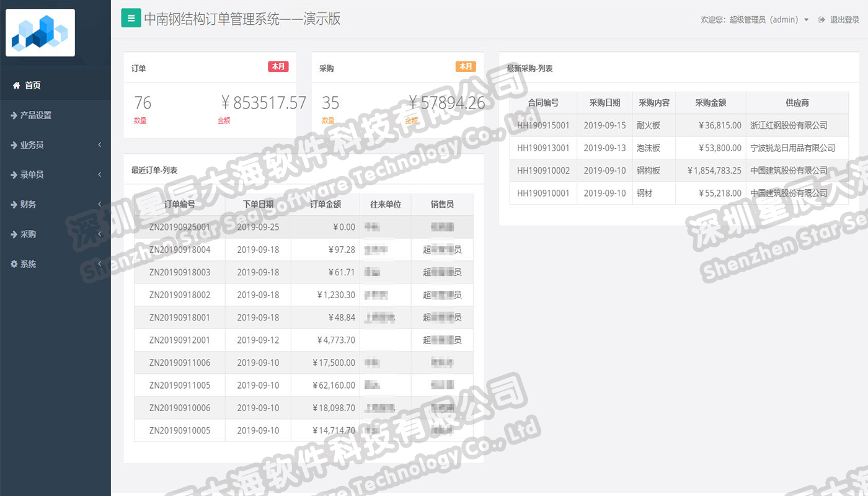Click the gear icon beside 系统
The height and width of the screenshot is (496, 868).
pos(15,264)
